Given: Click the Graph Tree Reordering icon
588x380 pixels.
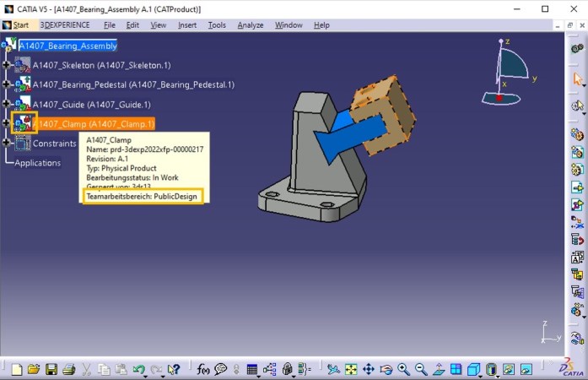Looking at the screenshot, I should point(577,239).
